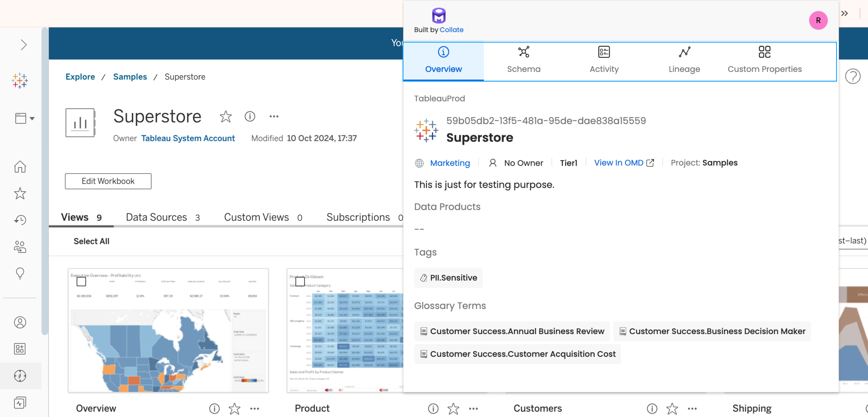The height and width of the screenshot is (417, 868).
Task: Show info for Overview view
Action: (x=214, y=409)
